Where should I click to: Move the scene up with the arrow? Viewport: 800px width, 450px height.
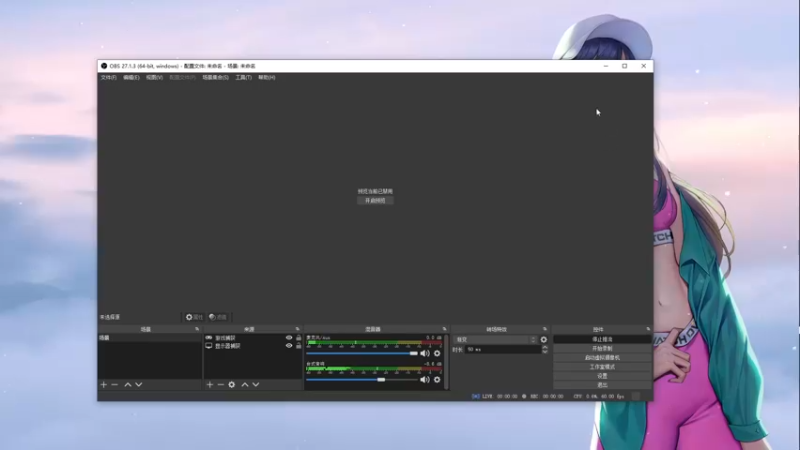pos(128,385)
